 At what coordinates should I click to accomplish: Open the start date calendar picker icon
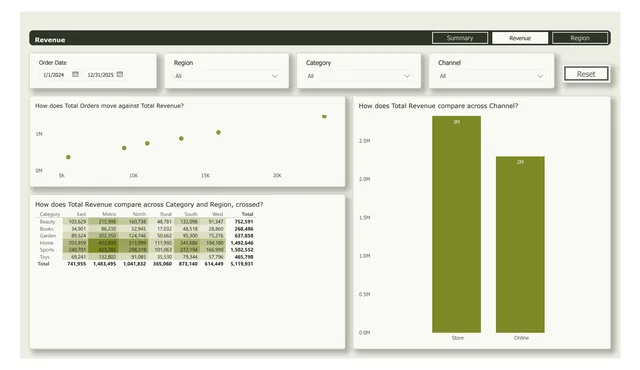click(75, 74)
